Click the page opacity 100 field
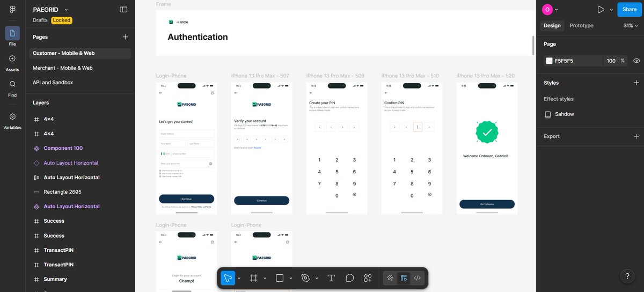Screen dimensions: 644x292 tap(611, 61)
